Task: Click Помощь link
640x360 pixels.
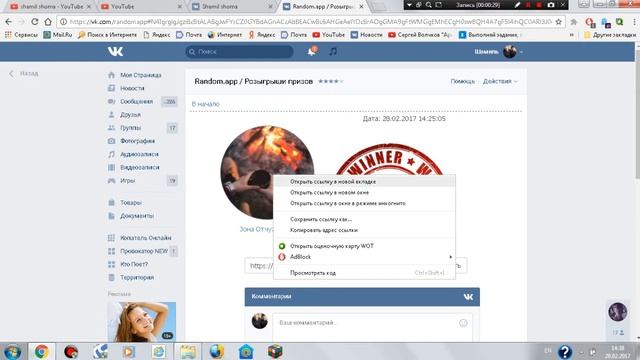Action: point(462,81)
